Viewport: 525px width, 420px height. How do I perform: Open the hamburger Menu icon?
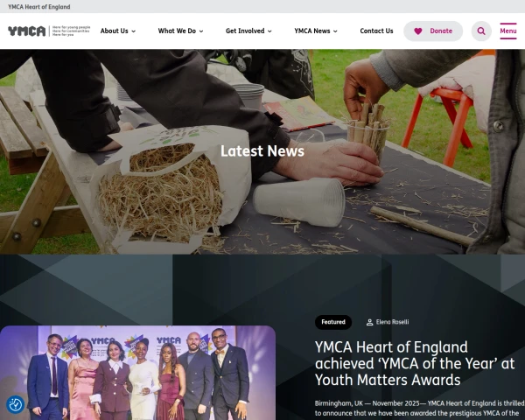point(507,31)
